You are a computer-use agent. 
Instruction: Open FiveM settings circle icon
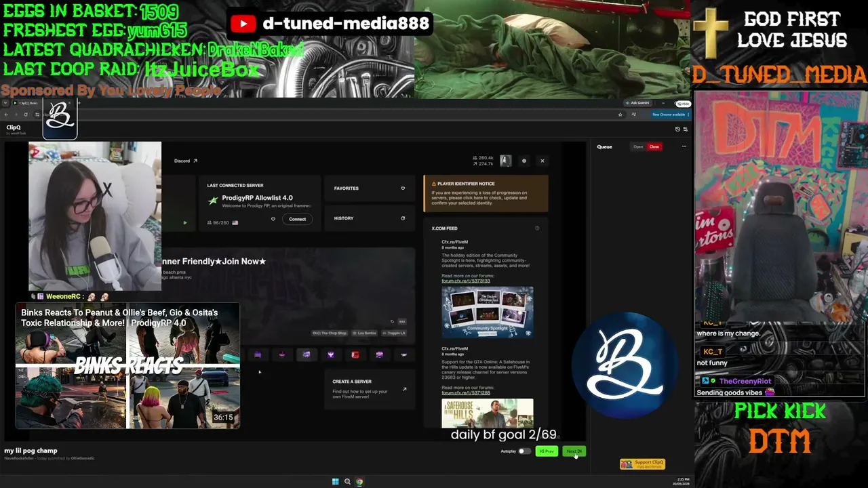pos(524,161)
